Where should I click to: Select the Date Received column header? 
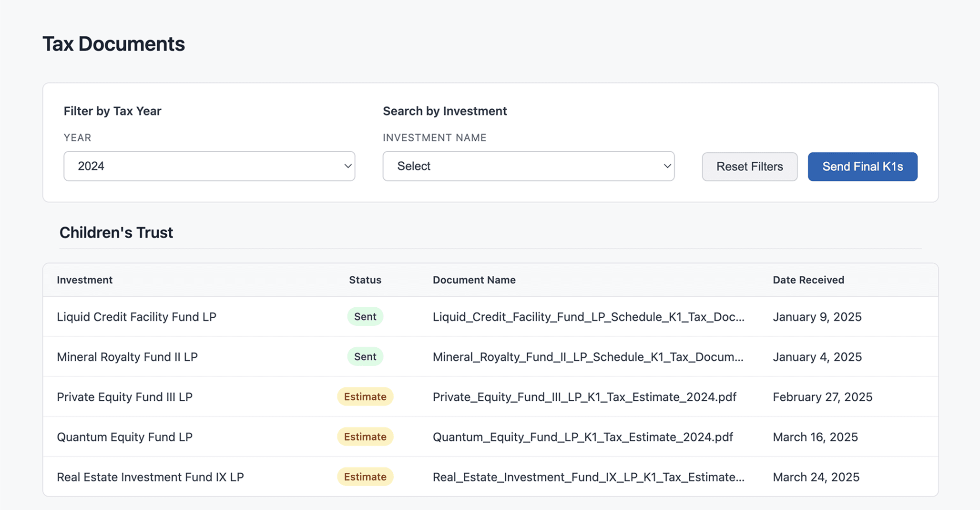(x=808, y=280)
